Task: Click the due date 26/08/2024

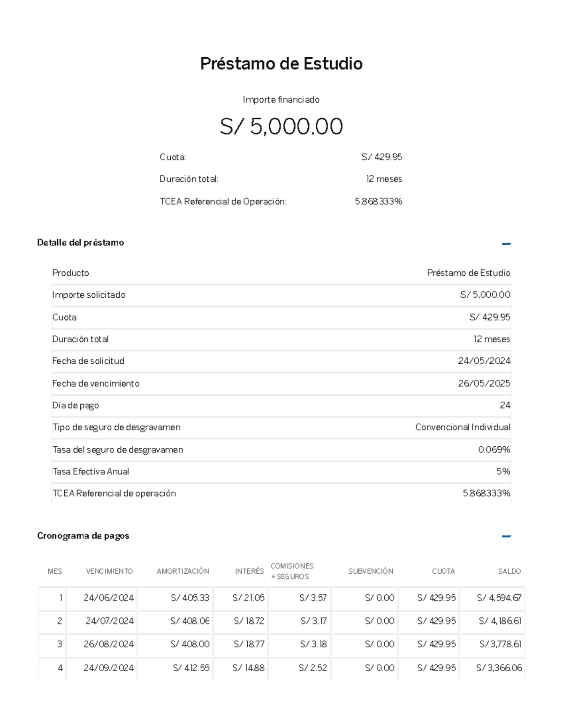Action: click(109, 644)
